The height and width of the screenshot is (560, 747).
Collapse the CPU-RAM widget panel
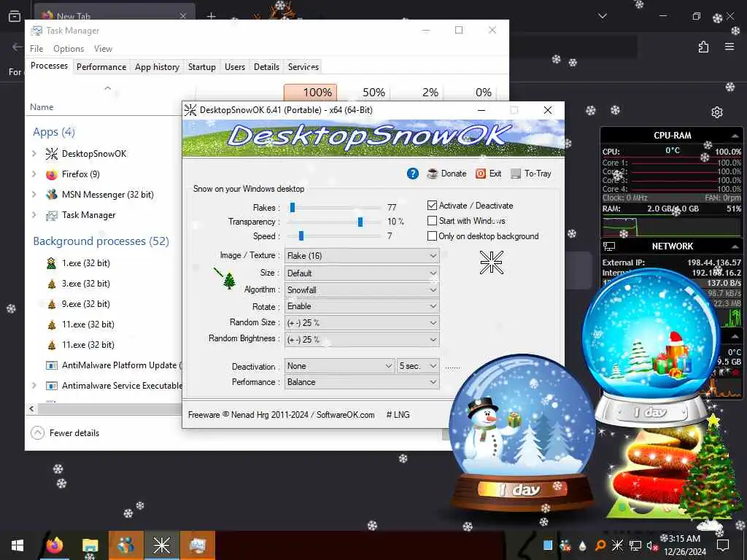tap(735, 136)
